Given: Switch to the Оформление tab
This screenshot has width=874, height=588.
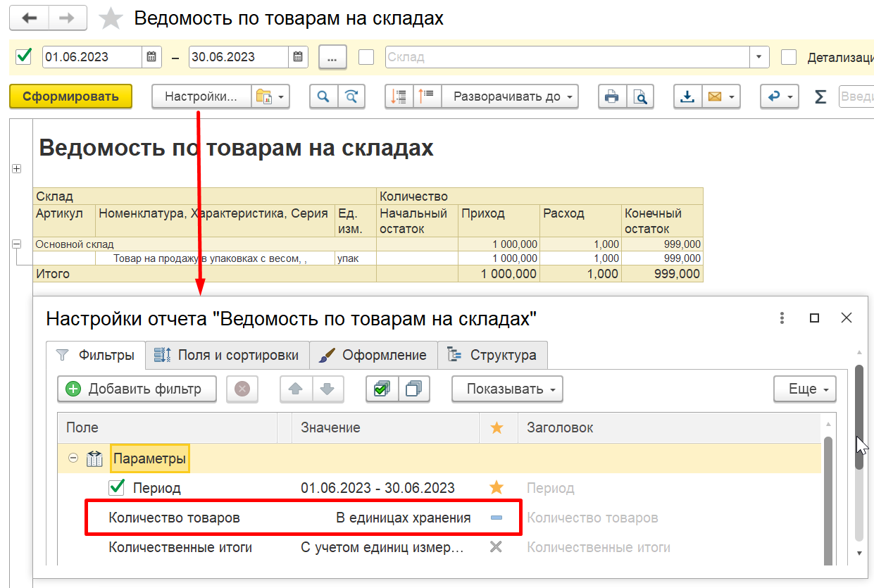Looking at the screenshot, I should pos(373,355).
